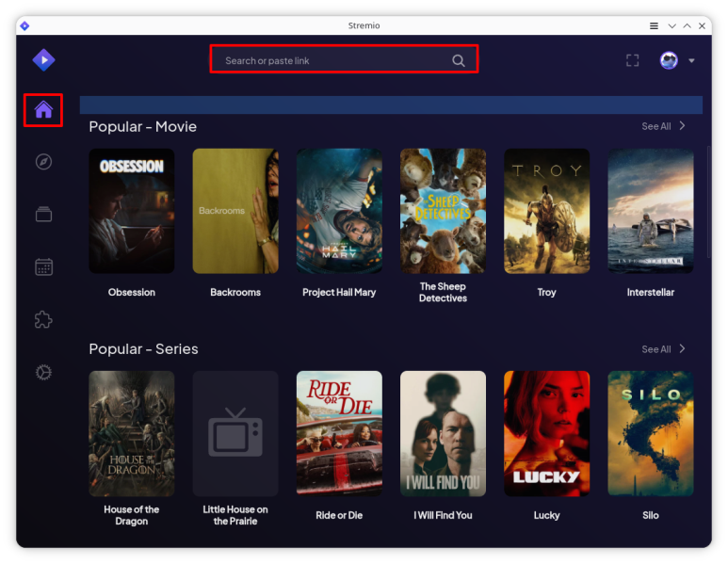Click the user profile avatar
The height and width of the screenshot is (564, 728).
click(x=669, y=60)
